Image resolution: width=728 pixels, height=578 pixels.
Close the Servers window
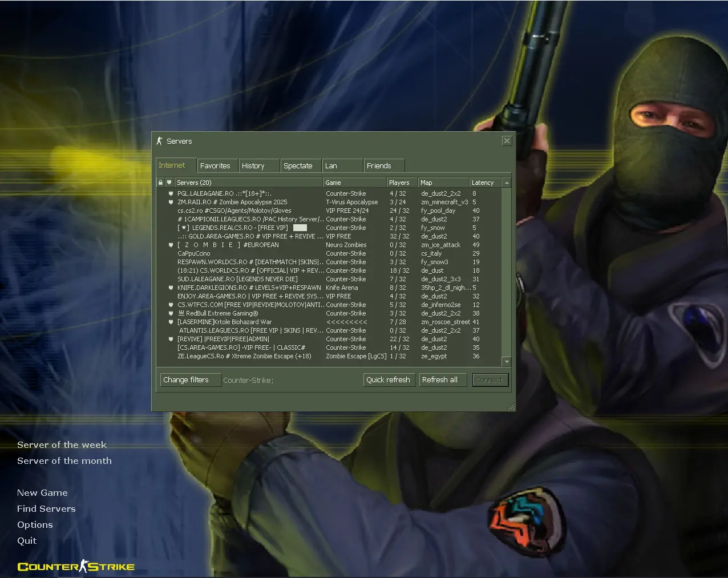507,141
